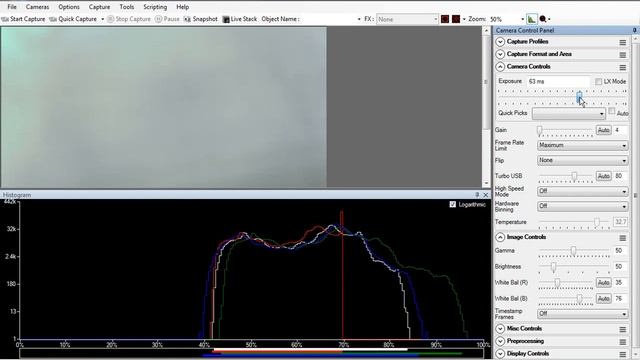
Task: Open the File menu
Action: (12, 7)
